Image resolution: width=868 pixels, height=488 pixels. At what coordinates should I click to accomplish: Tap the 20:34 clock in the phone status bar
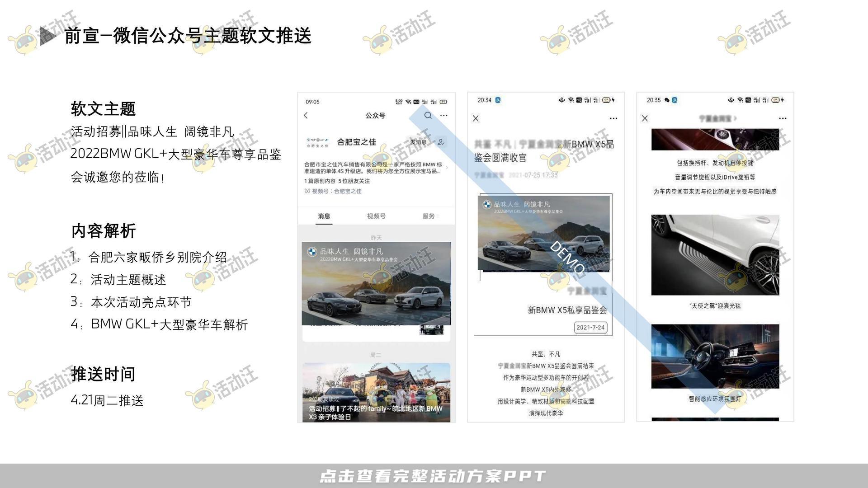pyautogui.click(x=484, y=100)
